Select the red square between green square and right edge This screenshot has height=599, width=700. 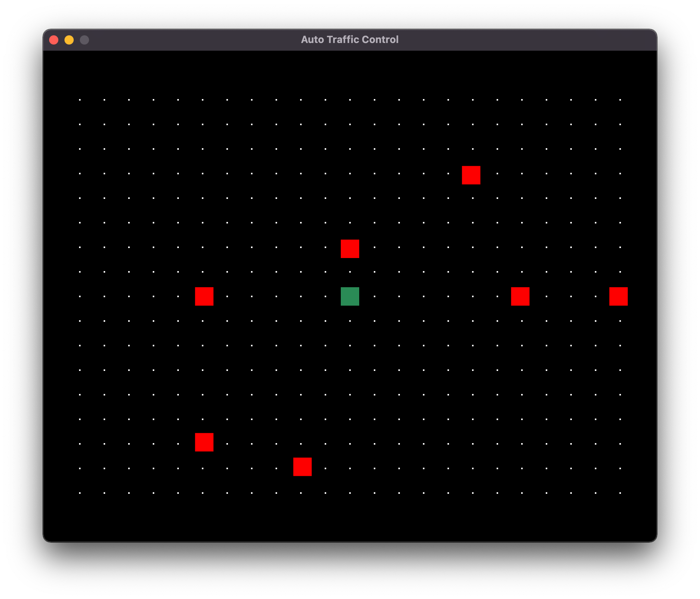coord(520,296)
